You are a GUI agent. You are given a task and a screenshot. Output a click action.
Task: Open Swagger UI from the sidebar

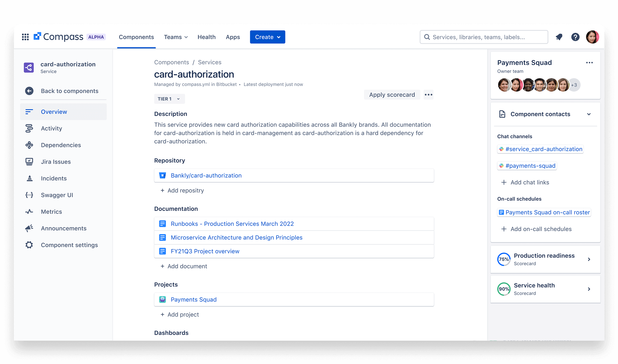[x=57, y=195]
